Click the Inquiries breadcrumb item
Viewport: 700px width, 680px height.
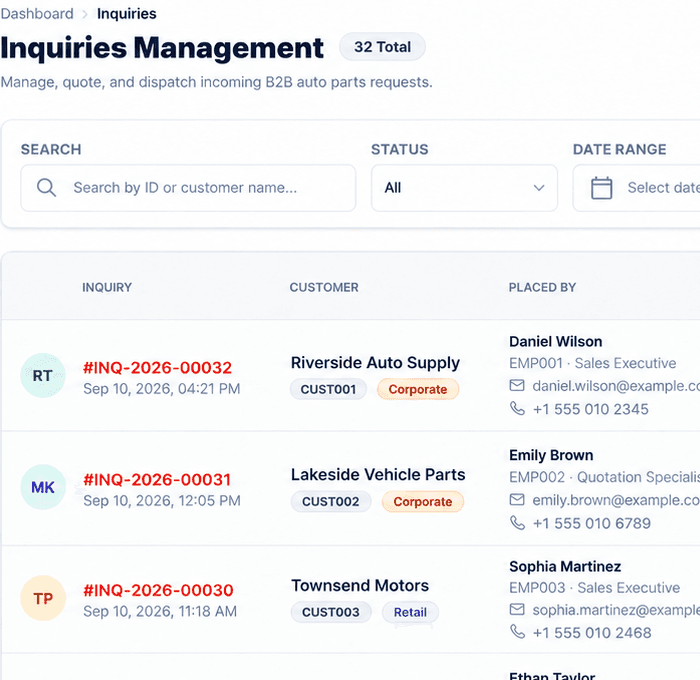click(x=127, y=14)
